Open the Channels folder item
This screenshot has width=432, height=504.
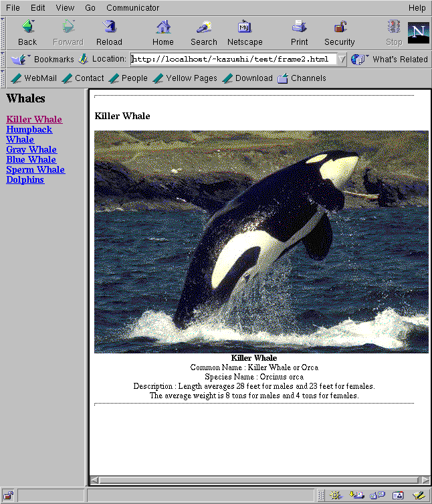click(302, 78)
